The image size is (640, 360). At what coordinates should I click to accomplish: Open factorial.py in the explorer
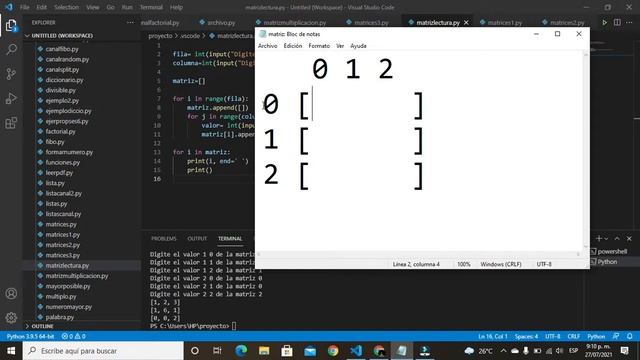click(x=60, y=131)
